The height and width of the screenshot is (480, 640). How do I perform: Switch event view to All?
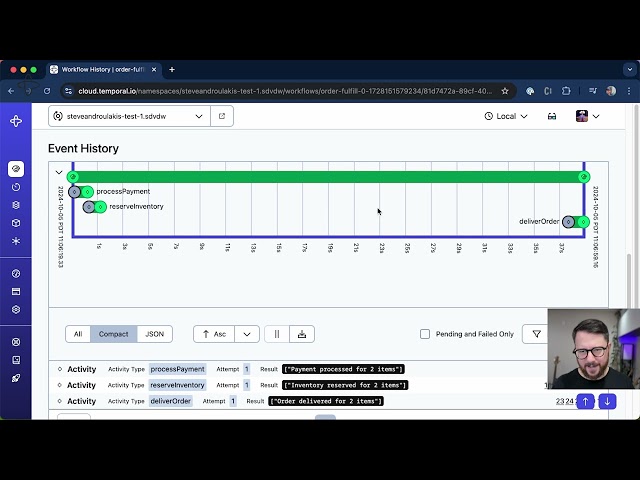tap(78, 334)
